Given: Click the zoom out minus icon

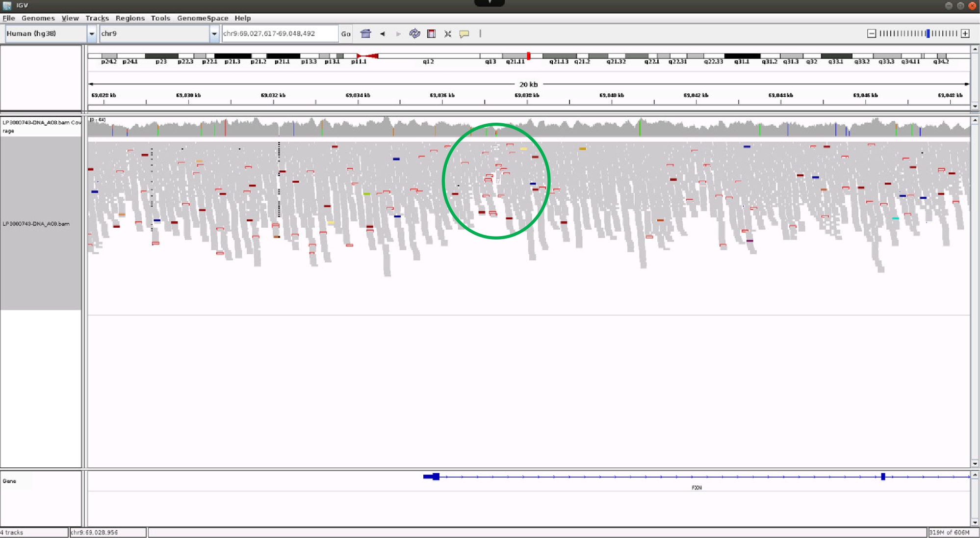Looking at the screenshot, I should click(x=871, y=33).
